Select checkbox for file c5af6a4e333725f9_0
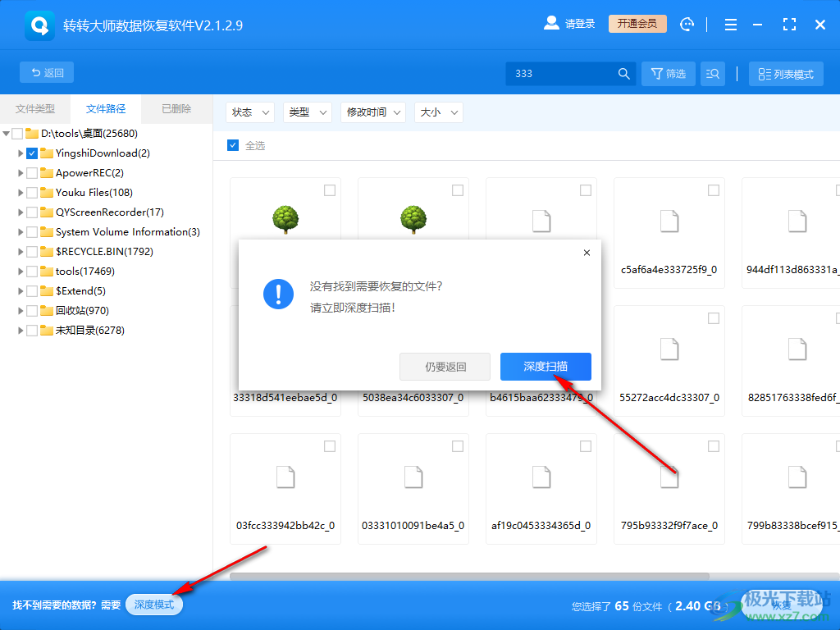The image size is (840, 630). (714, 190)
